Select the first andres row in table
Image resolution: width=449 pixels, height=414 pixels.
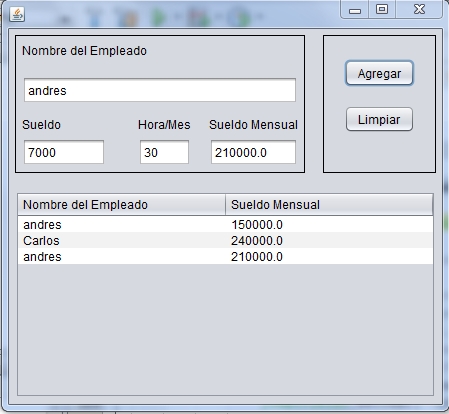pos(226,225)
